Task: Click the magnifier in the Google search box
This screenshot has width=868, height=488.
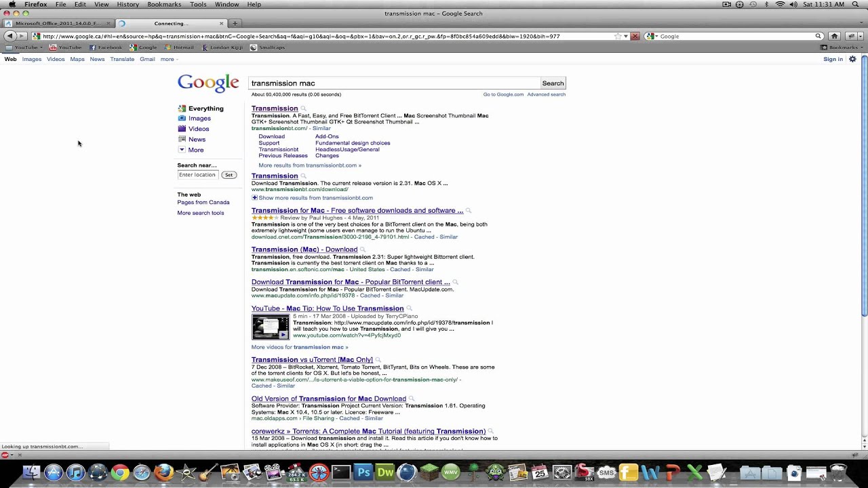Action: (x=818, y=36)
